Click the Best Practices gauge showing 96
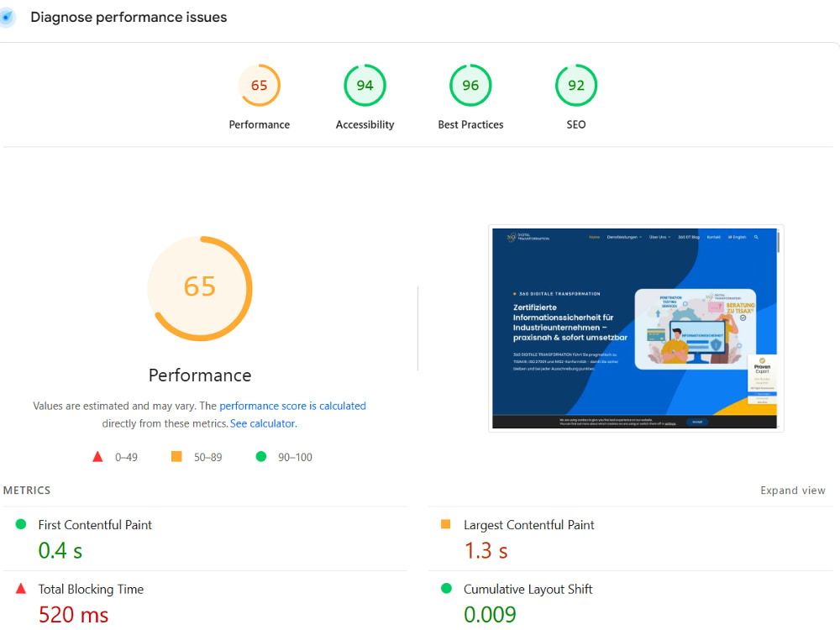The image size is (840, 630). tap(470, 85)
